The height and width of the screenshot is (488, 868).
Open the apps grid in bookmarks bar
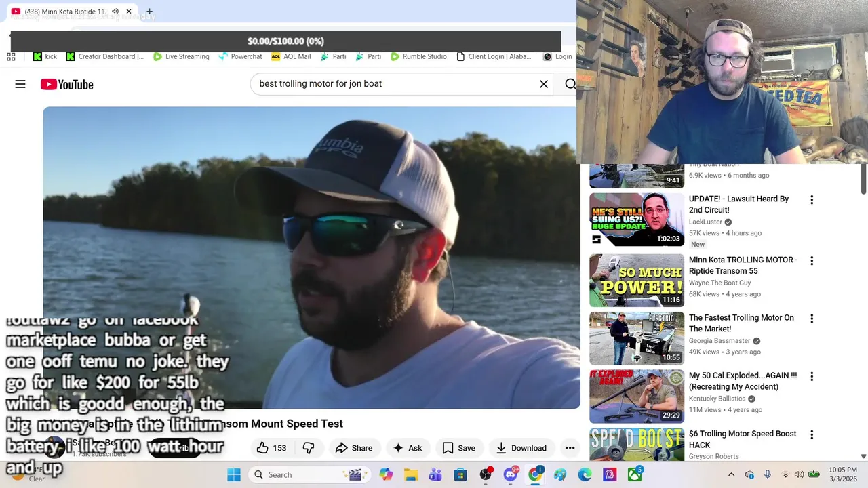(11, 56)
